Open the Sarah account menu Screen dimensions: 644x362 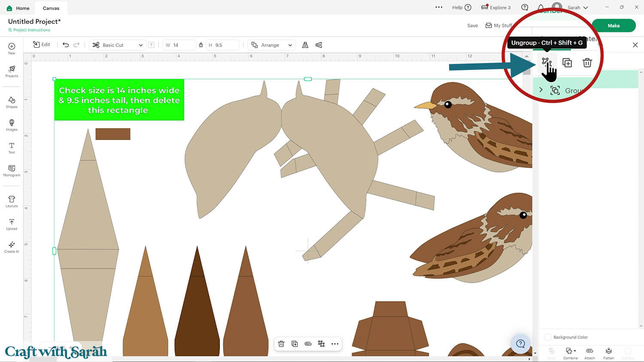click(577, 8)
